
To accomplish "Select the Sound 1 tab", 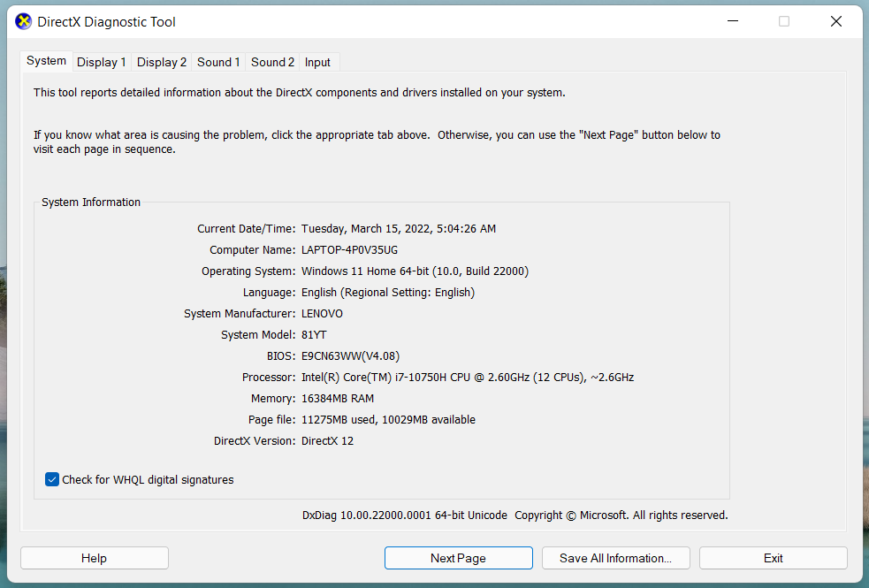I will (x=218, y=62).
